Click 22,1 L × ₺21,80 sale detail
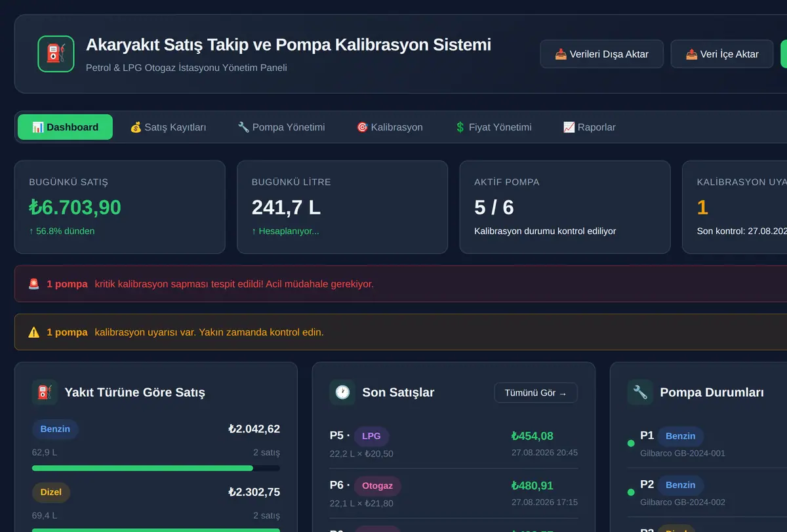Image resolution: width=787 pixels, height=532 pixels. [x=361, y=503]
